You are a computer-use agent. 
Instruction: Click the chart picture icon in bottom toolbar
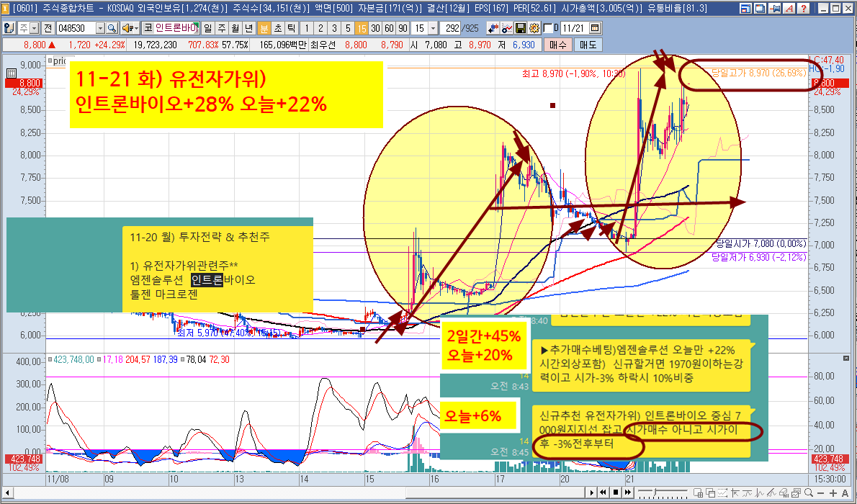[x=796, y=492]
